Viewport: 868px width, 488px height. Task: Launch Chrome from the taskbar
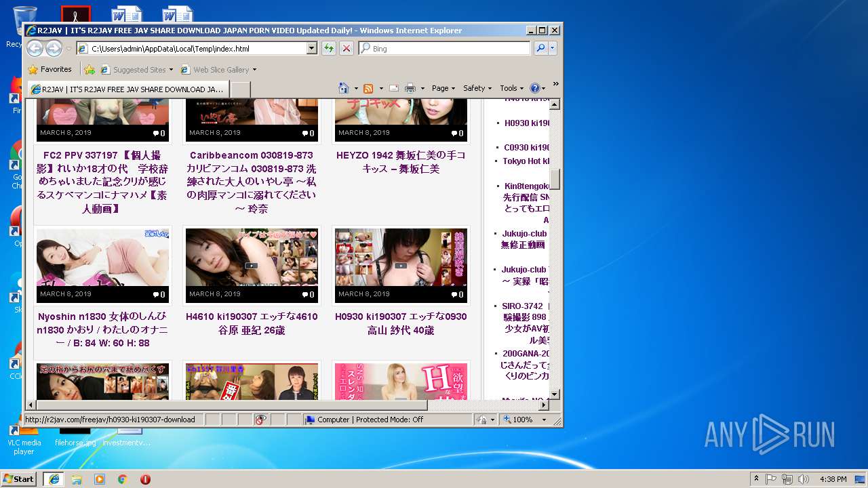click(122, 479)
